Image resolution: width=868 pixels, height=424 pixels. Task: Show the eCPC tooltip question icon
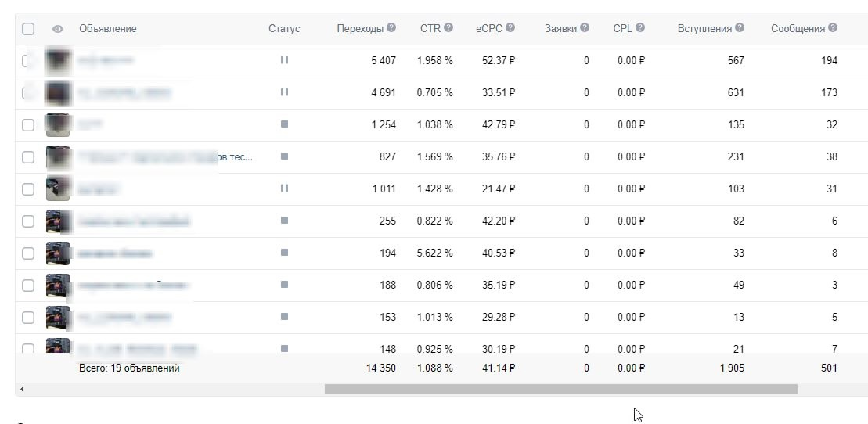tap(510, 27)
